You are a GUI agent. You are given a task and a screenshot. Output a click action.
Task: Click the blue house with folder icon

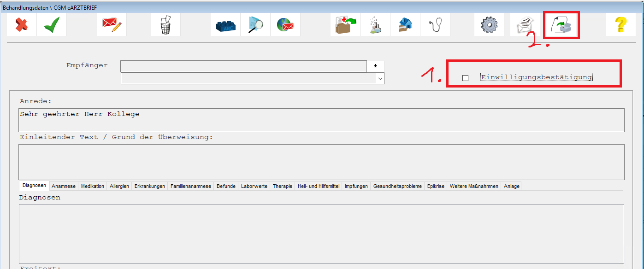[405, 24]
